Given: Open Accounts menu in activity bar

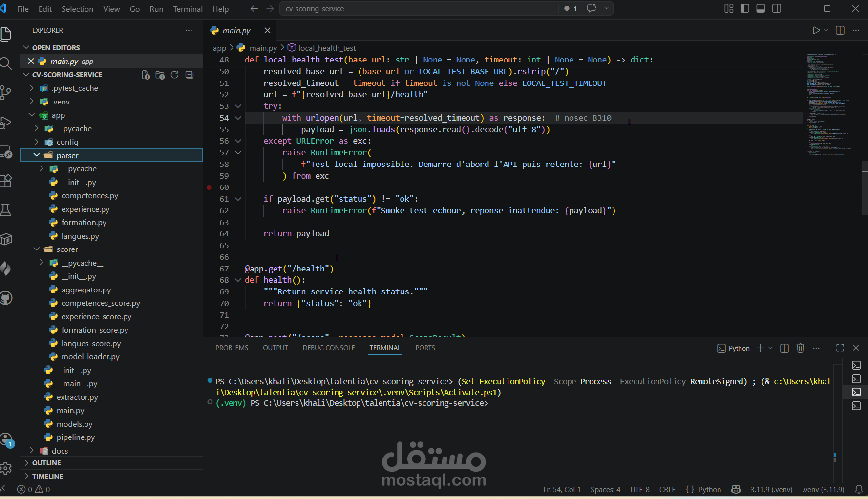Looking at the screenshot, I should [x=6, y=440].
